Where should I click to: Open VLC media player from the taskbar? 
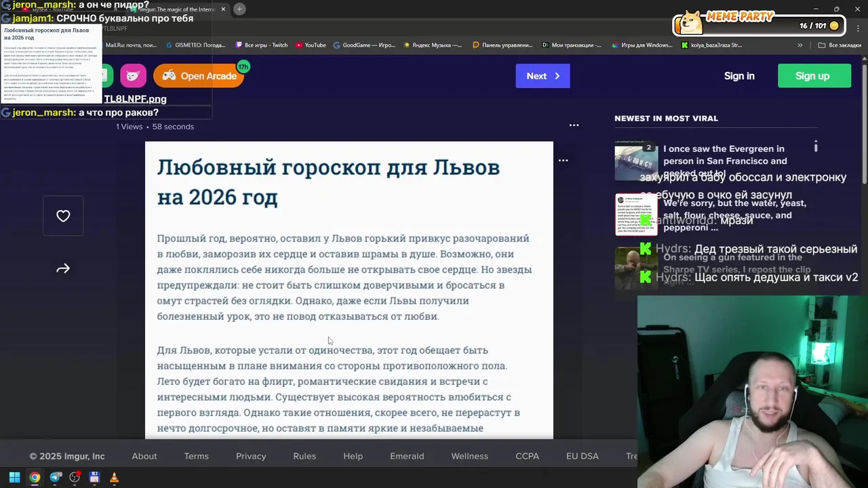point(114,478)
